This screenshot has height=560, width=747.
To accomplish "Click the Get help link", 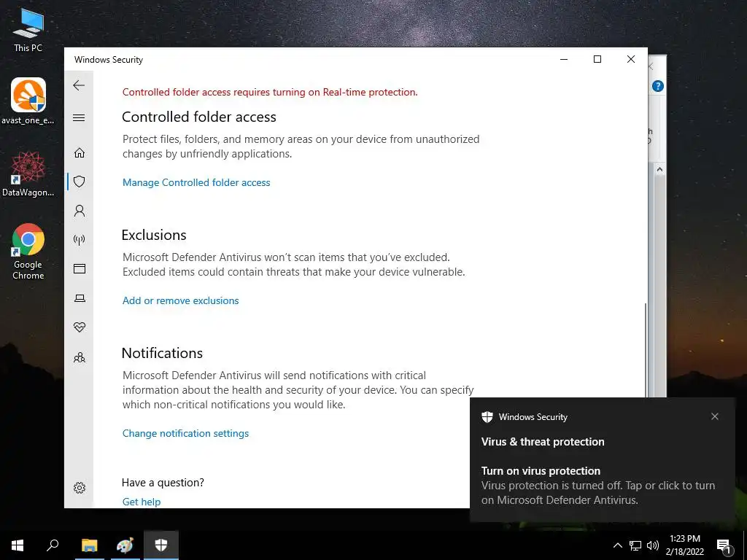I will click(142, 502).
